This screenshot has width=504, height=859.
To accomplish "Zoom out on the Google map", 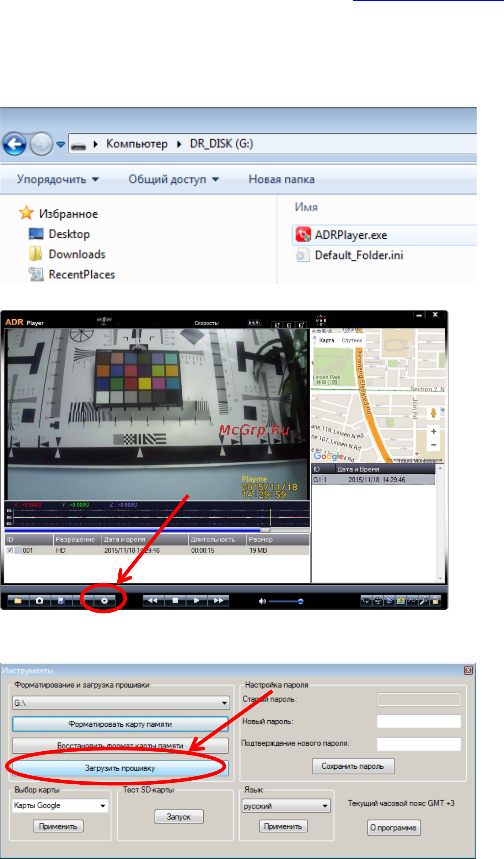I will (x=434, y=445).
